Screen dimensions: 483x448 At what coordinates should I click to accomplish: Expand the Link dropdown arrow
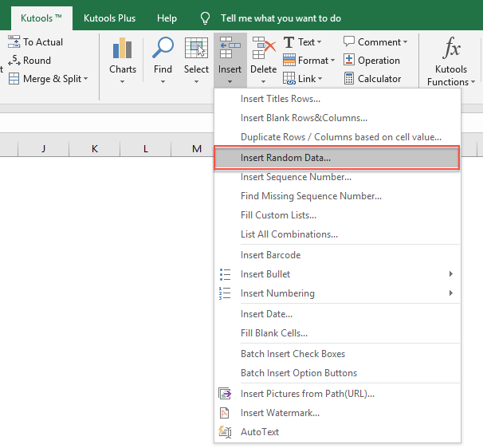320,79
